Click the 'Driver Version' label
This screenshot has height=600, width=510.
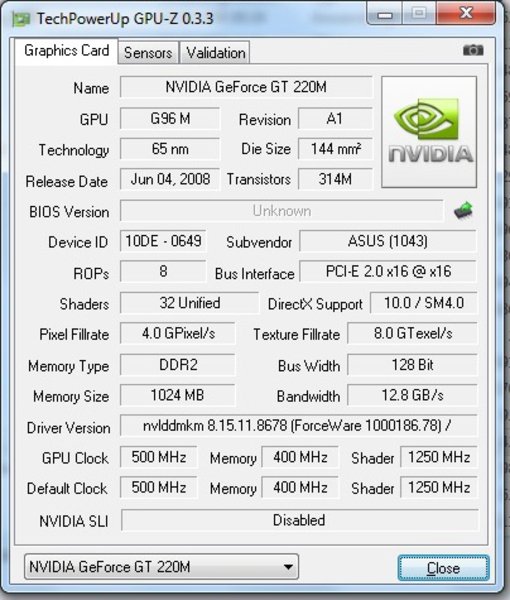68,428
